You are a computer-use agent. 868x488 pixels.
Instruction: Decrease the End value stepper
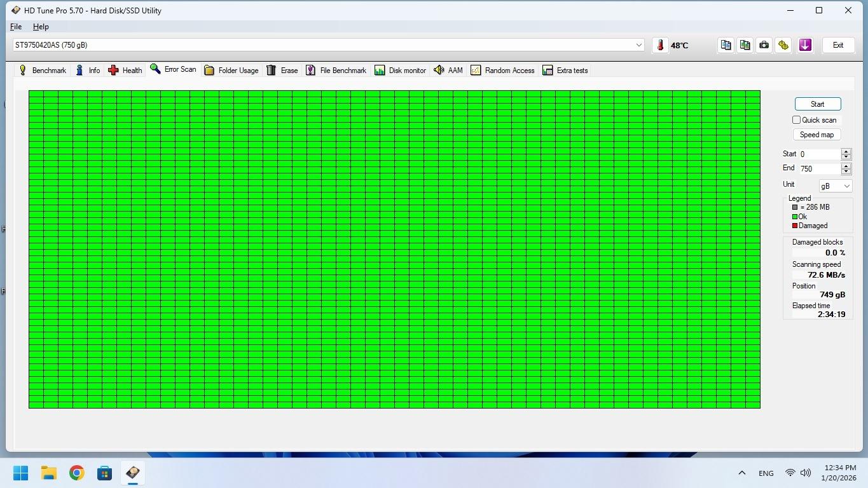pyautogui.click(x=846, y=172)
